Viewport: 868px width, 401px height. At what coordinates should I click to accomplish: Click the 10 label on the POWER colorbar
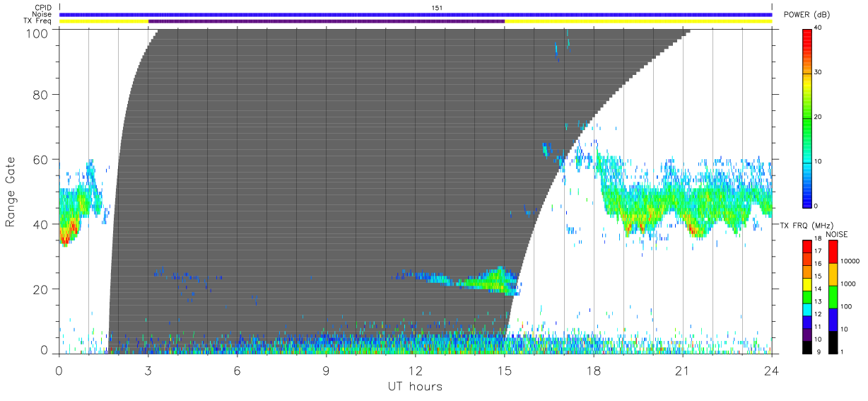coord(818,161)
